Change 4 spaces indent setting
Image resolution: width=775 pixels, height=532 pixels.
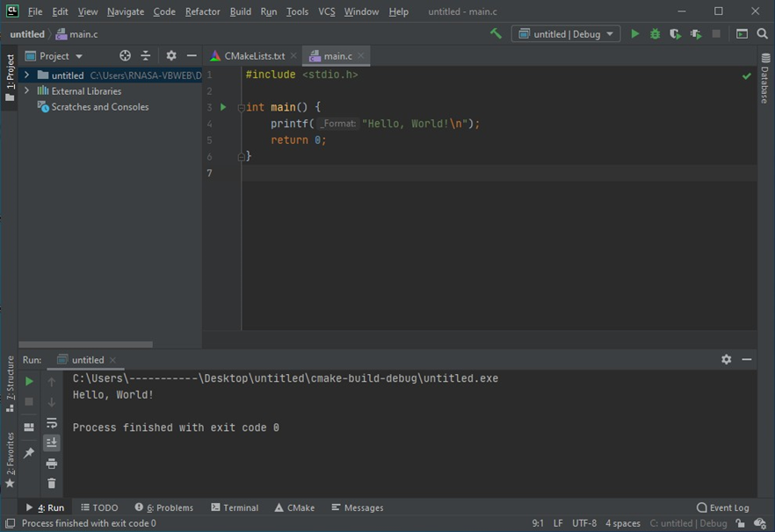623,523
